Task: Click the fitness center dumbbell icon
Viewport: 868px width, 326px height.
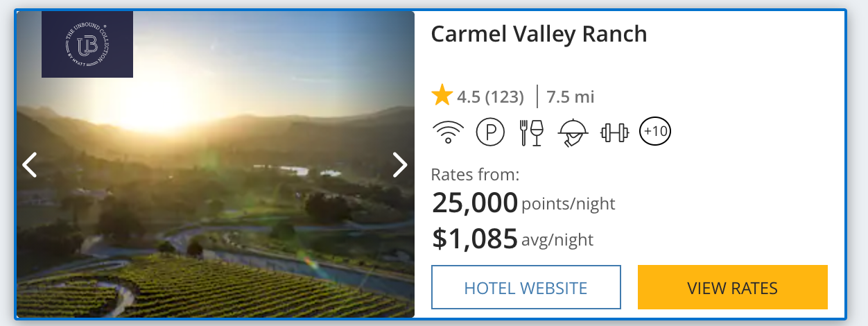Action: coord(614,132)
